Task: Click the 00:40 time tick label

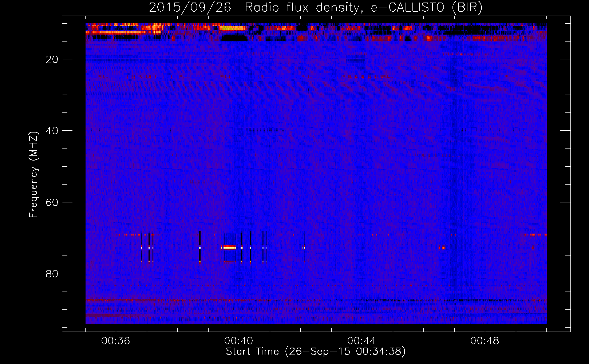Action: click(239, 341)
